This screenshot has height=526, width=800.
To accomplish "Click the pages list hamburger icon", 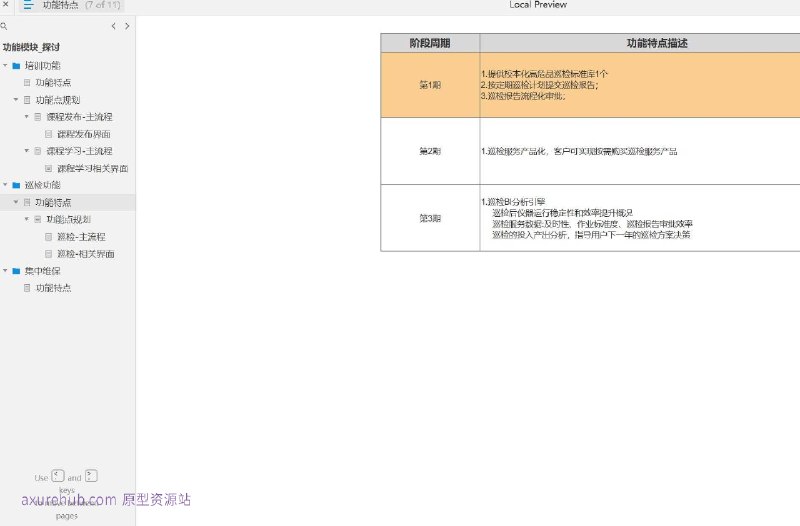I will coord(28,5).
